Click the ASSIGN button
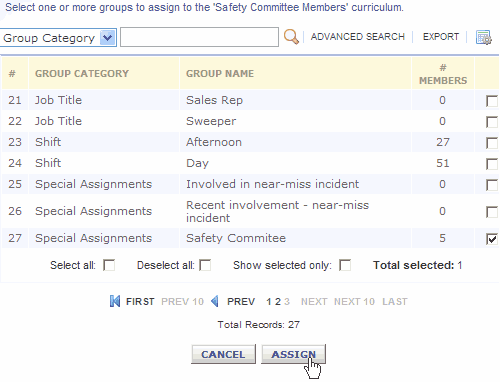Image resolution: width=500 pixels, height=382 pixels. click(x=293, y=354)
